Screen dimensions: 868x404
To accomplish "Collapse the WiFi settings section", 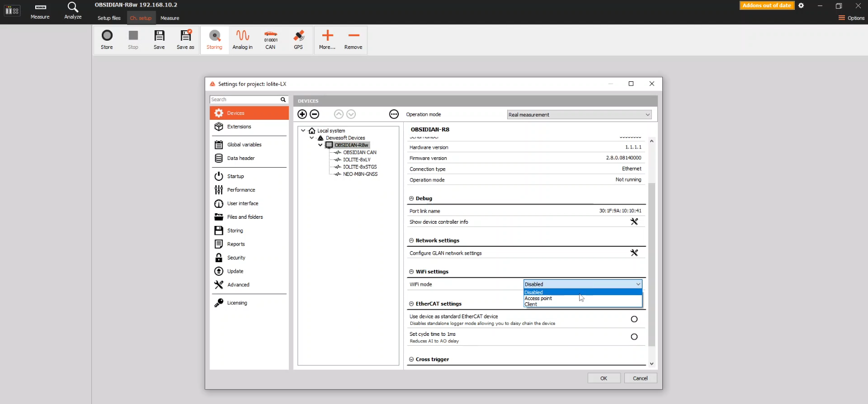I will click(411, 272).
